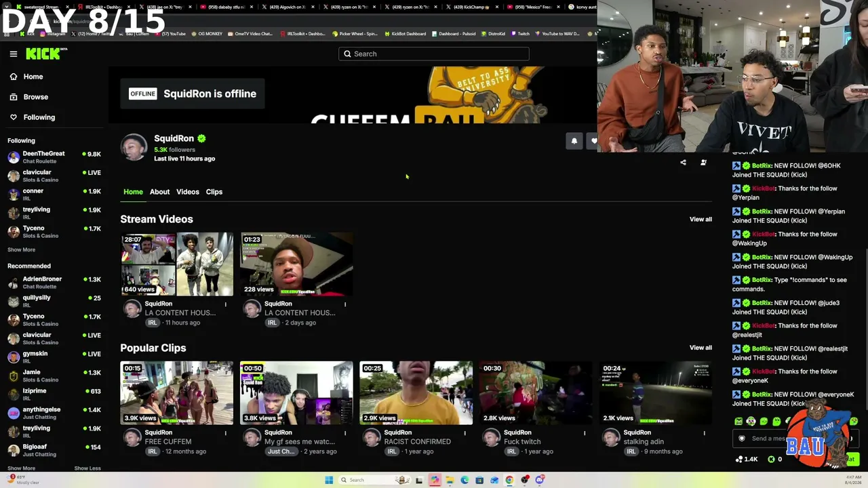Viewport: 868px width, 488px height.
Task: Click the second chat emote icon
Action: (751, 421)
